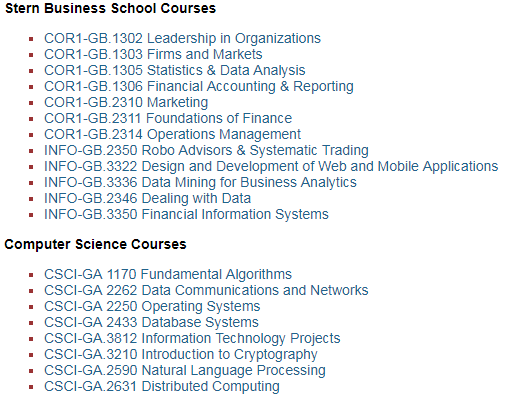This screenshot has height=399, width=522.
Task: Open CSCI-GA 1170 Fundamental Algorithms link
Action: [x=168, y=274]
